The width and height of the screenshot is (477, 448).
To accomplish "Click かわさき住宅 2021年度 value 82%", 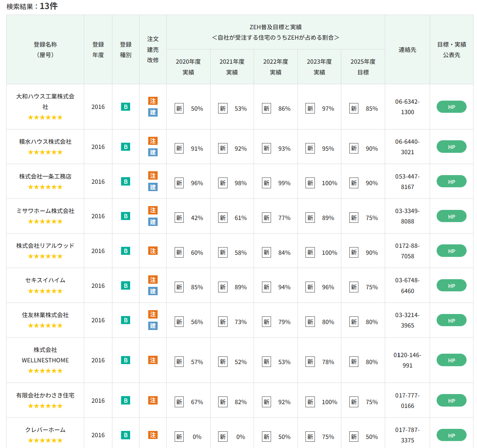I will coord(241,402).
